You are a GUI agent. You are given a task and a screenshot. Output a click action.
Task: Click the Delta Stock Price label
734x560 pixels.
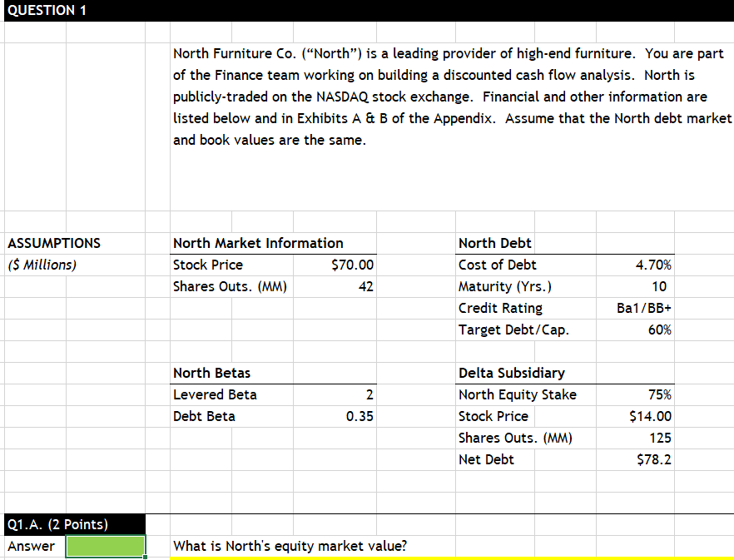(x=493, y=416)
